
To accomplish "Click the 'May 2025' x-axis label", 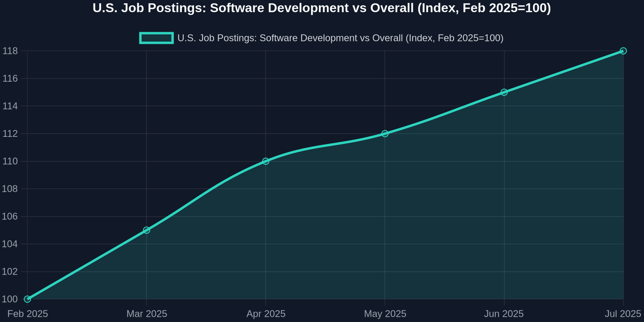I will tap(385, 314).
